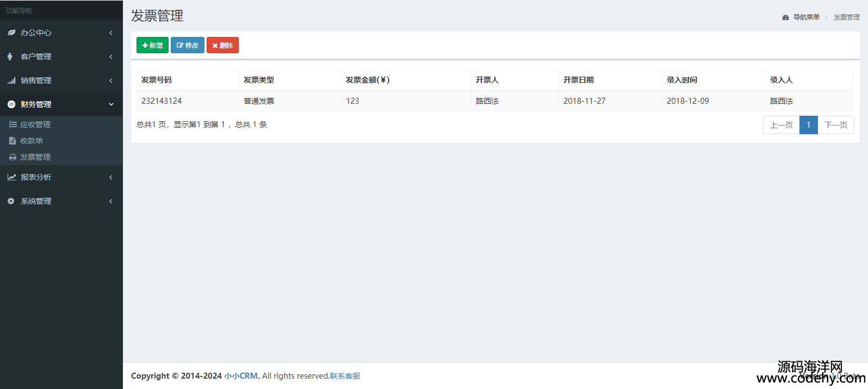
Task: Open the 联系客服 link in the footer
Action: click(345, 376)
